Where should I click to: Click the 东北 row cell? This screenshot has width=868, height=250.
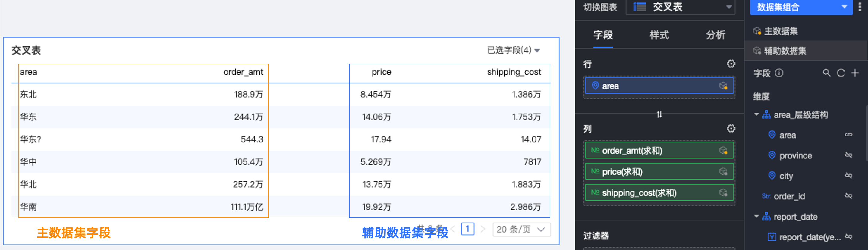(x=28, y=94)
